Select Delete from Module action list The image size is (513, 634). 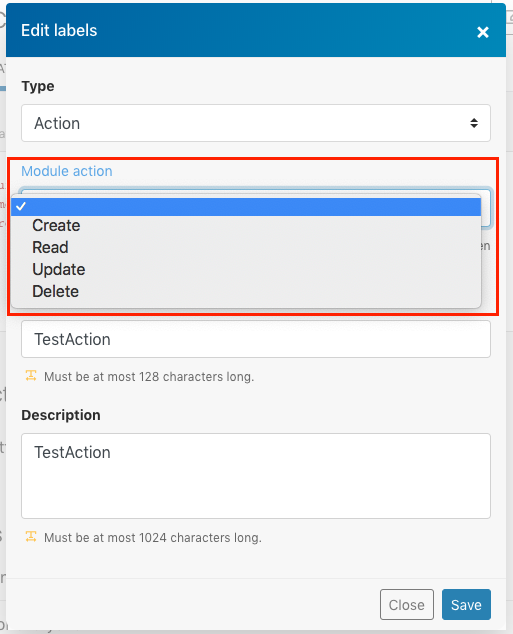(x=246, y=291)
